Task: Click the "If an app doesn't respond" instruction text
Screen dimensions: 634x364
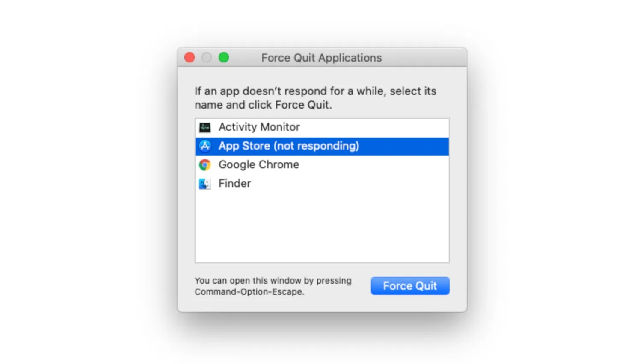Action: pos(315,91)
